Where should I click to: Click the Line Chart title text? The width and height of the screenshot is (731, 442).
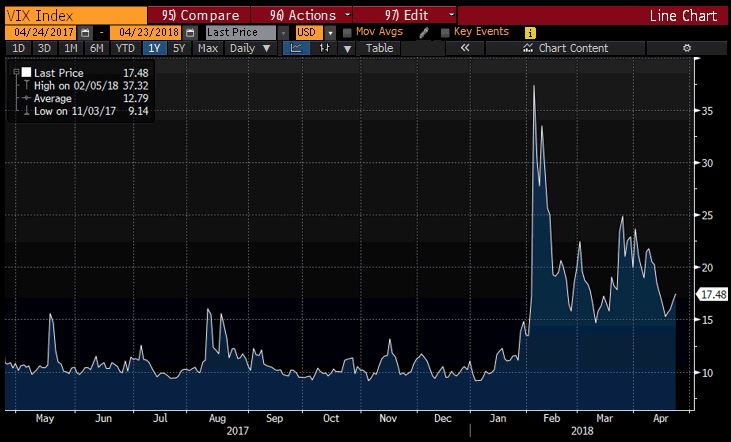[683, 15]
